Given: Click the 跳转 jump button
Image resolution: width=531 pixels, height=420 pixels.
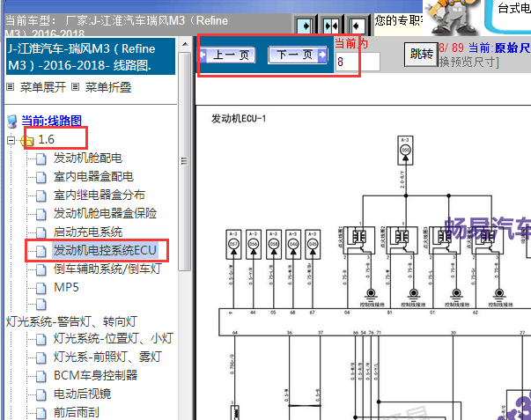Looking at the screenshot, I should click(421, 54).
